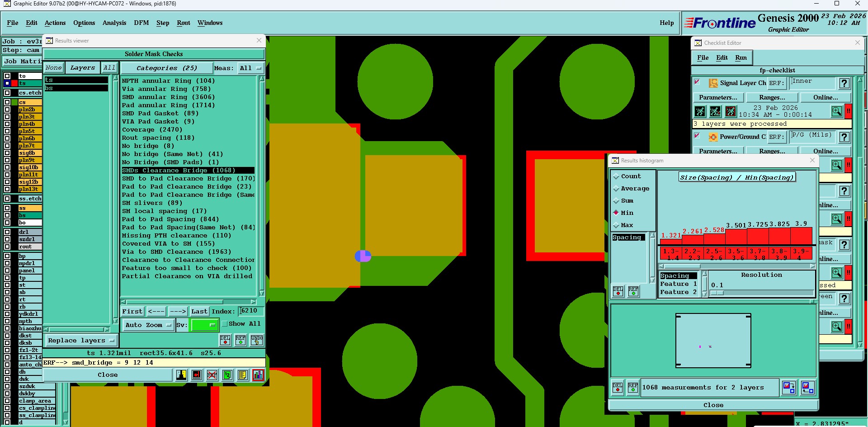Click the 3.9-4 histogram bar

(801, 236)
